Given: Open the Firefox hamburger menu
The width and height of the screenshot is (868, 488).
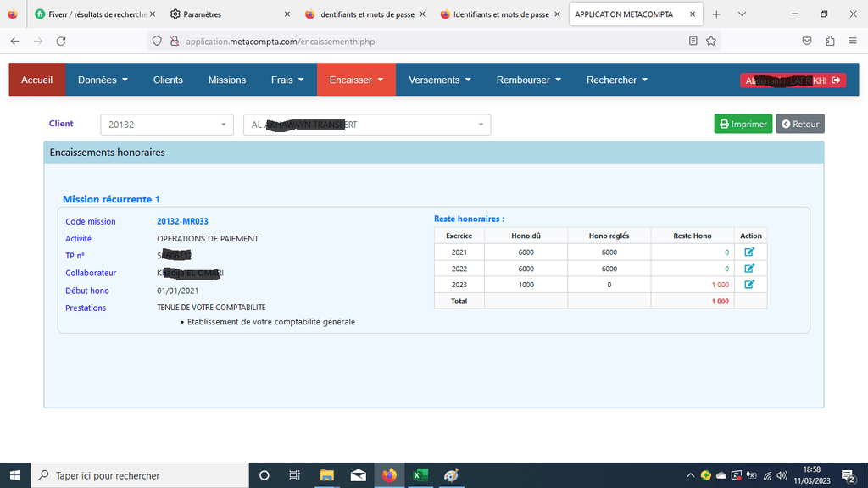Looking at the screenshot, I should coord(853,41).
